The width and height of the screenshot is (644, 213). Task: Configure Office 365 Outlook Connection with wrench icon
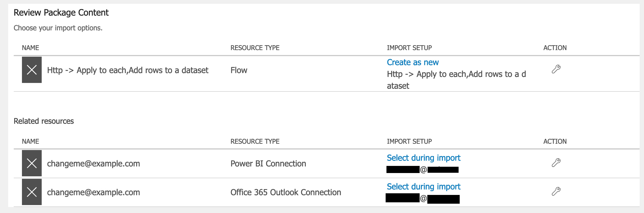tap(556, 191)
